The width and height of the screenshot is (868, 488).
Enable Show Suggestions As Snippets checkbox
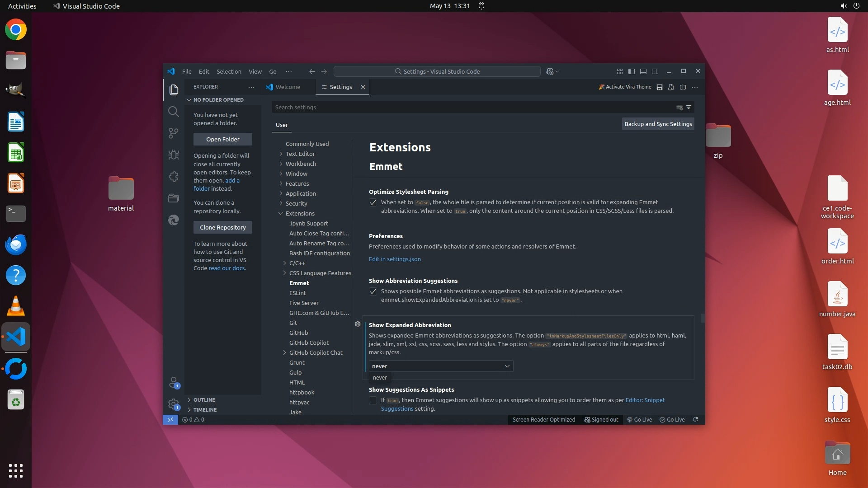(x=373, y=400)
